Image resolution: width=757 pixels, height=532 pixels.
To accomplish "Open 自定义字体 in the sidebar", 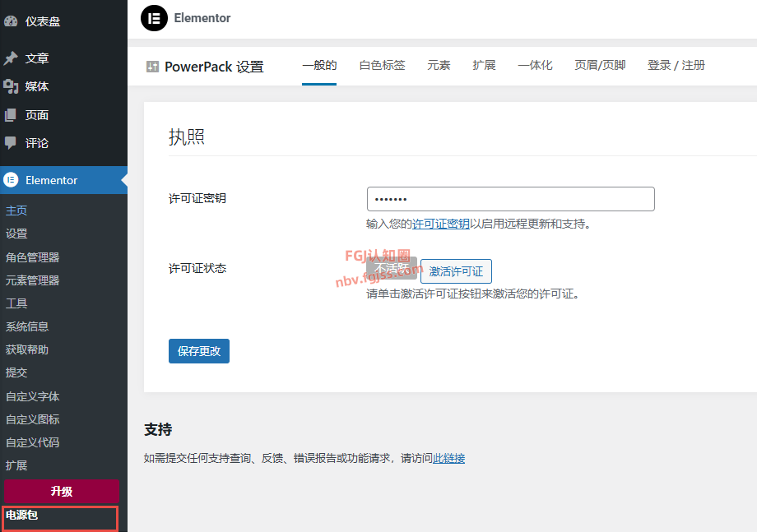I will [x=32, y=396].
